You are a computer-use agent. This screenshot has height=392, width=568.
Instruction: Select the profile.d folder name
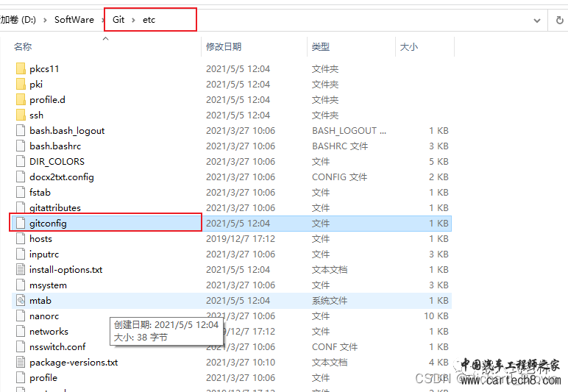(47, 100)
